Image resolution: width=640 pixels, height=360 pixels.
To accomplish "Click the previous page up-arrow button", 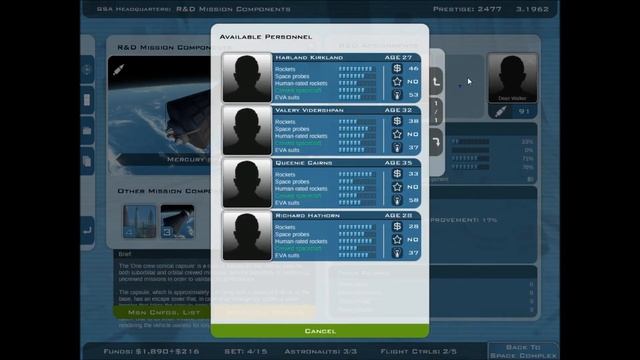I will tap(436, 82).
